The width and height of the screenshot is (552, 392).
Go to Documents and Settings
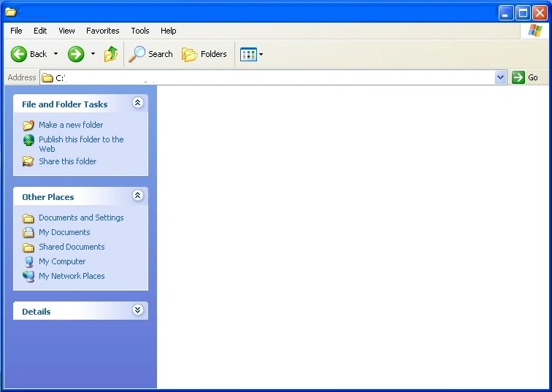(81, 218)
